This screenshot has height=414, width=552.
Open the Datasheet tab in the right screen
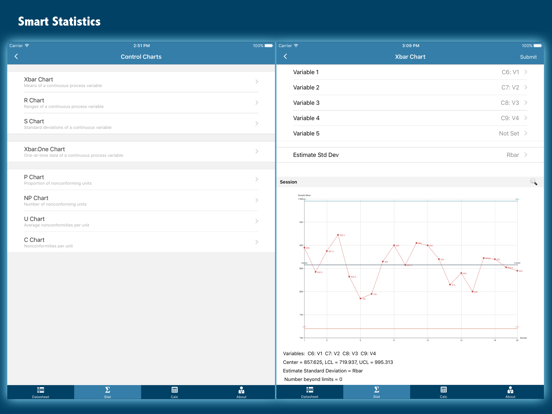coord(309,392)
